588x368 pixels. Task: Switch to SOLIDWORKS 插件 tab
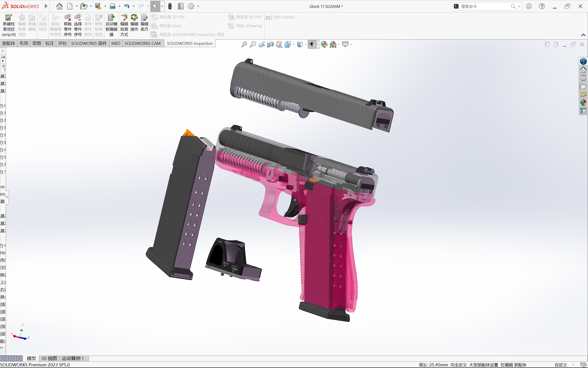[89, 43]
